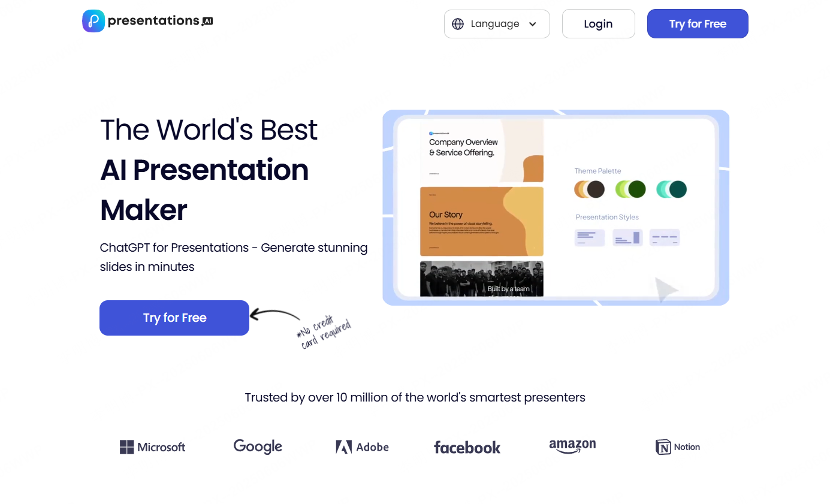The image size is (830, 504).
Task: Expand the Language dropdown chevron
Action: click(x=532, y=24)
